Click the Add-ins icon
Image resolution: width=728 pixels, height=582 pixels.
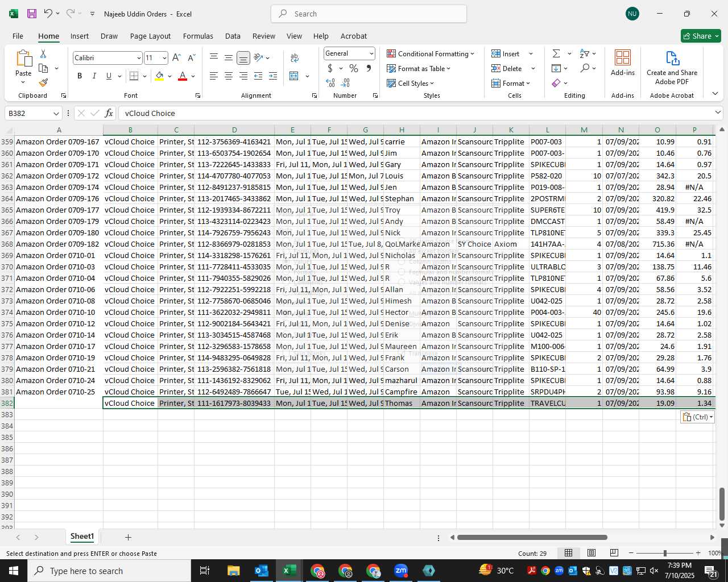623,63
